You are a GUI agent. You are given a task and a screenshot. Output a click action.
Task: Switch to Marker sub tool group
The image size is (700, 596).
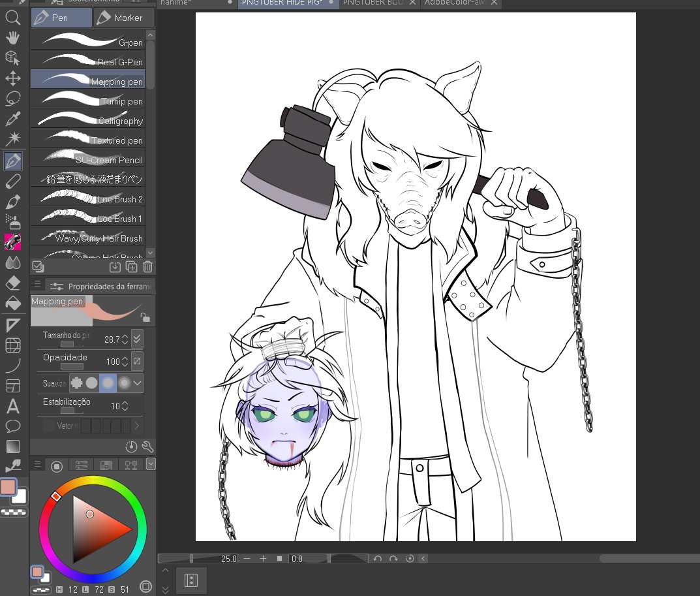(x=124, y=18)
